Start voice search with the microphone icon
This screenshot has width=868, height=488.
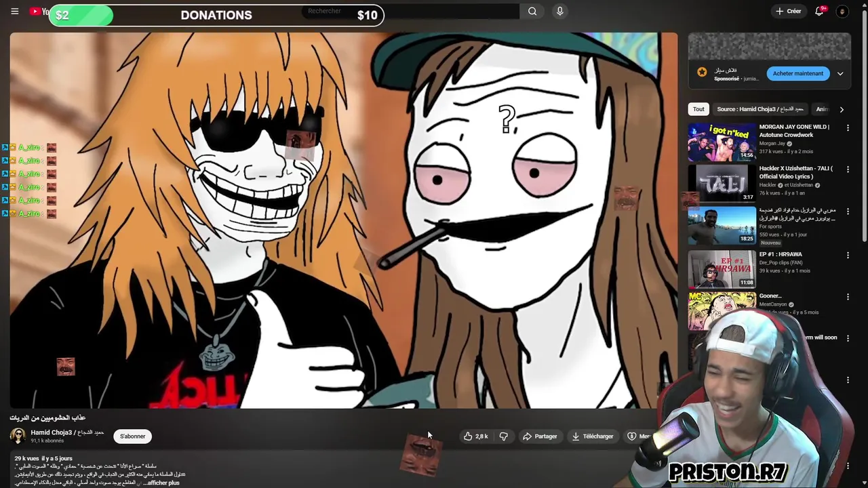(x=559, y=11)
